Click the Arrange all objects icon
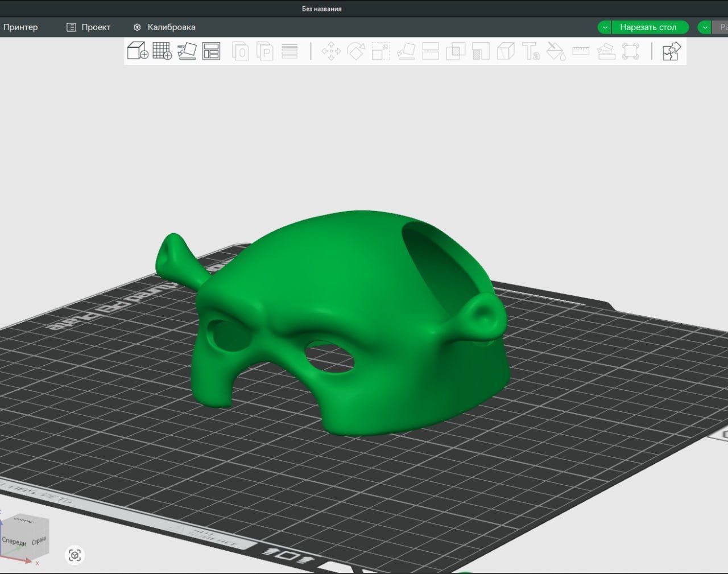The height and width of the screenshot is (574, 728). [x=211, y=51]
